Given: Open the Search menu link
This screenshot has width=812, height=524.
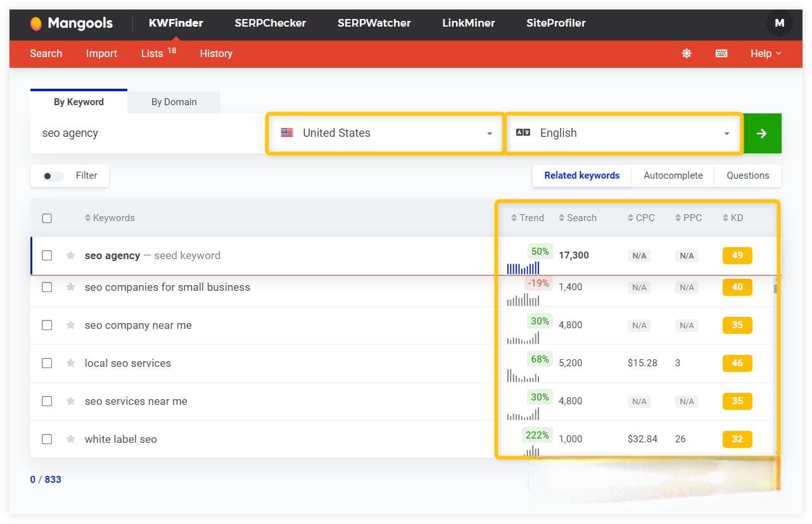Looking at the screenshot, I should (x=46, y=54).
